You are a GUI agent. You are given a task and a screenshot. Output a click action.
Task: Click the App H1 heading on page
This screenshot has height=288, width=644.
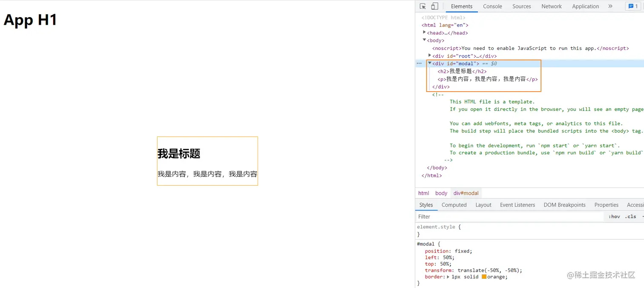(30, 20)
